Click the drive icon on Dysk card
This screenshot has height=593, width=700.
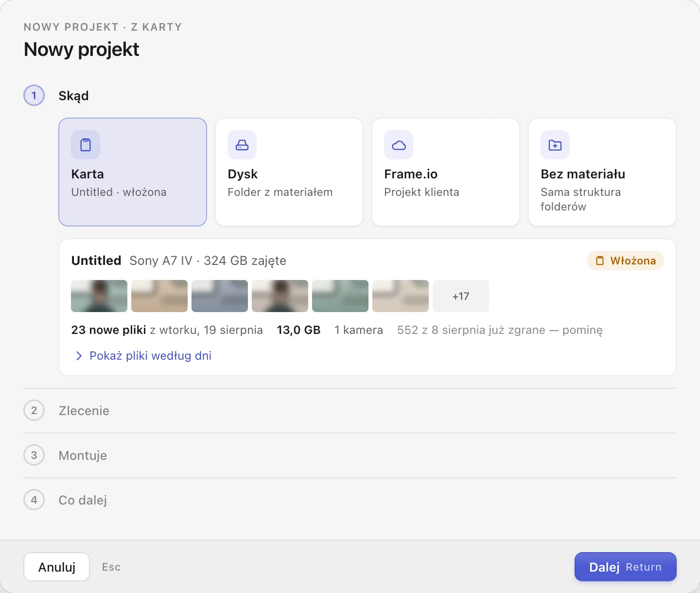point(242,145)
